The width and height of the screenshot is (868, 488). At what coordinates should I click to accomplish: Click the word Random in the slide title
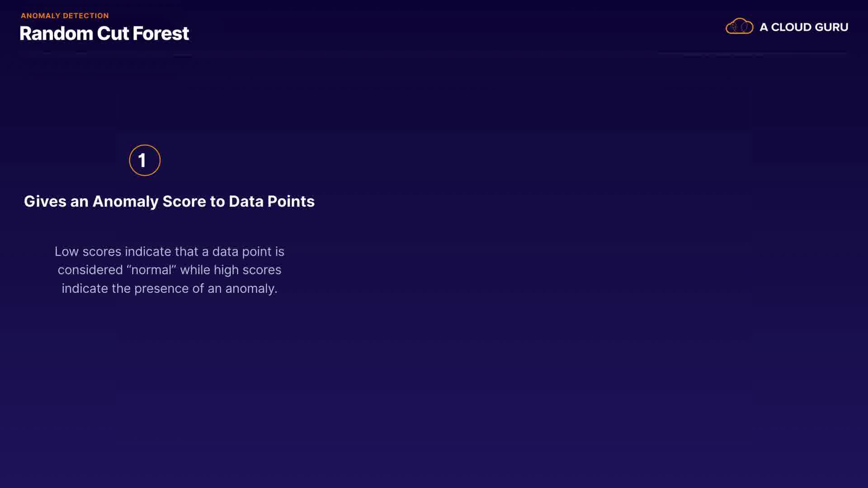point(56,33)
